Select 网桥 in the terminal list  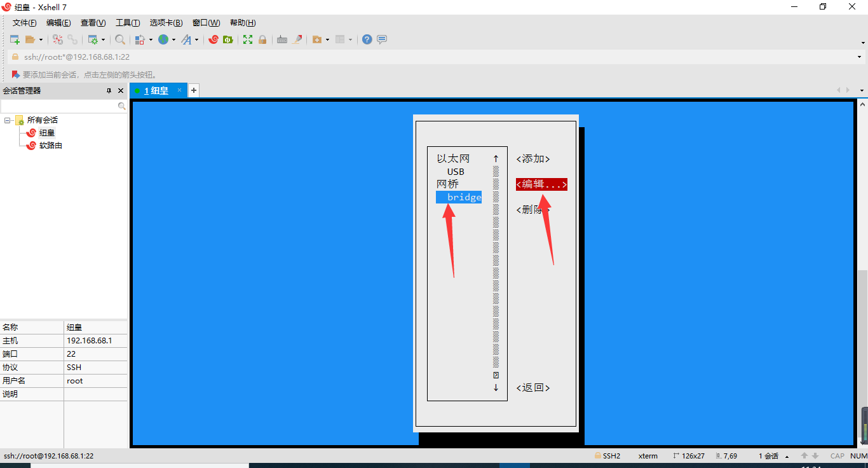(x=447, y=184)
